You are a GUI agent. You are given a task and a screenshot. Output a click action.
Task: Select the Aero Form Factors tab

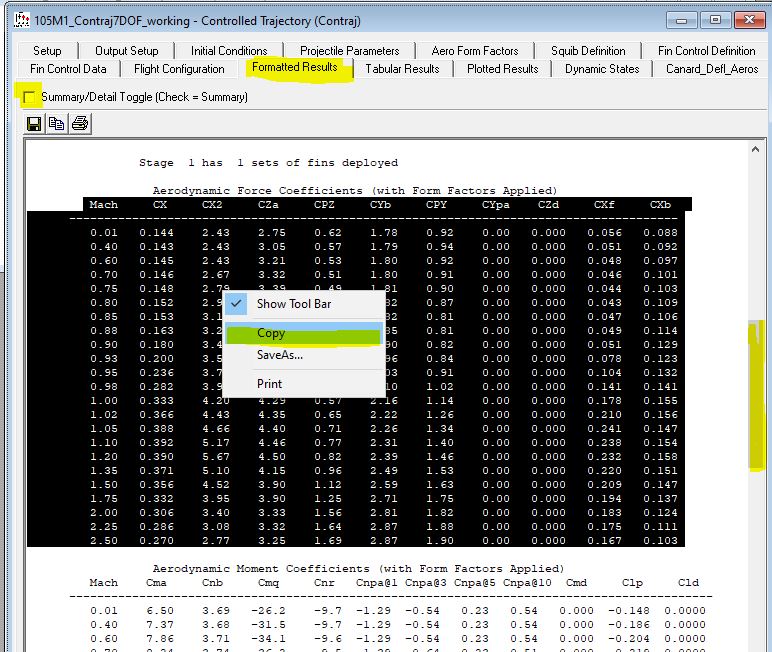[475, 51]
